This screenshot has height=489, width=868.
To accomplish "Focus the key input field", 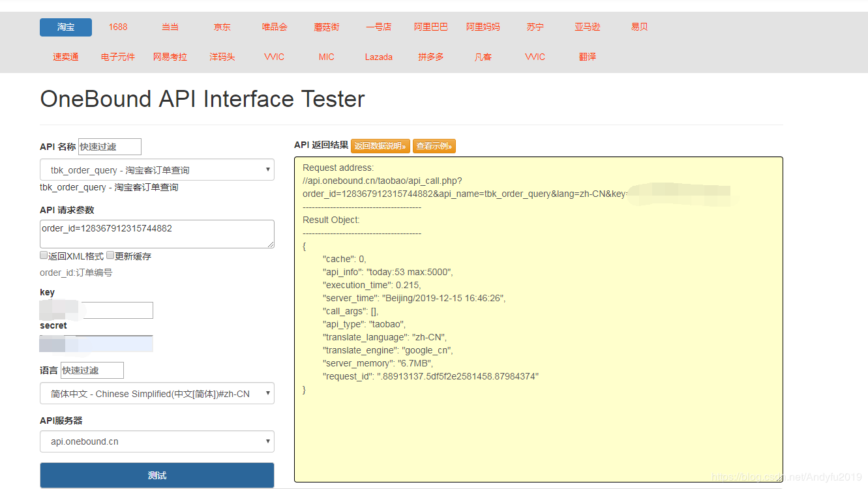I will click(97, 310).
